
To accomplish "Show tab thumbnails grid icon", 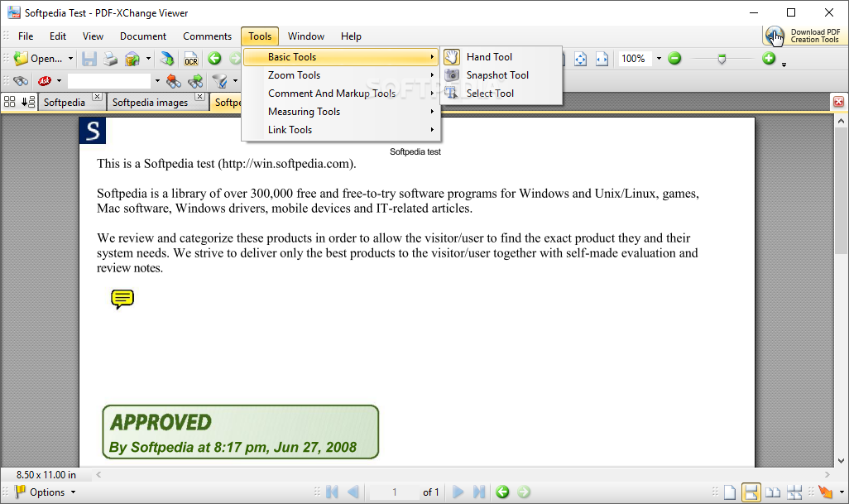I will (x=10, y=102).
